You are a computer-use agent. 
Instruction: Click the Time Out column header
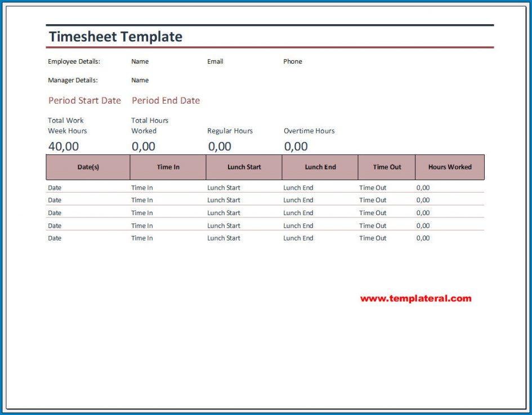(386, 167)
